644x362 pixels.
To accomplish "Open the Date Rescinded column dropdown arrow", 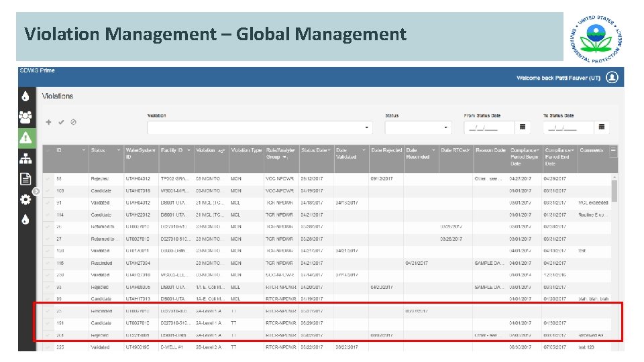I will pyautogui.click(x=434, y=150).
